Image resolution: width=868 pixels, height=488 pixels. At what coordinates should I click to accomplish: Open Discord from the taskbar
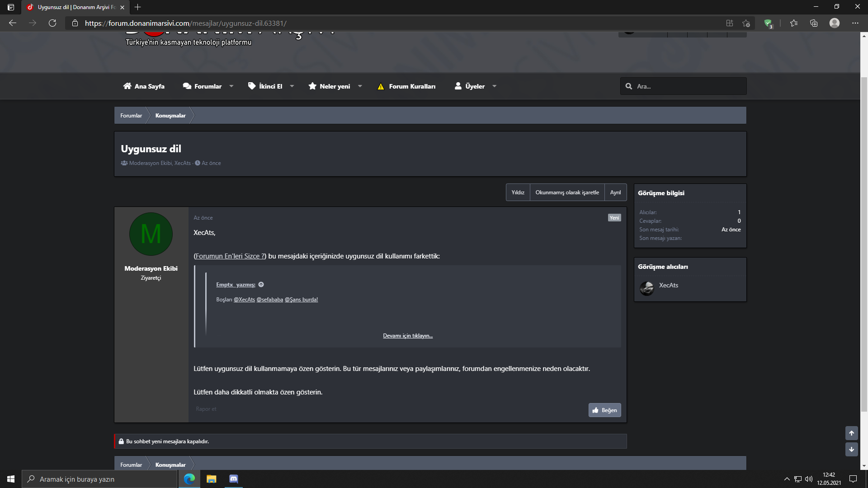tap(234, 479)
